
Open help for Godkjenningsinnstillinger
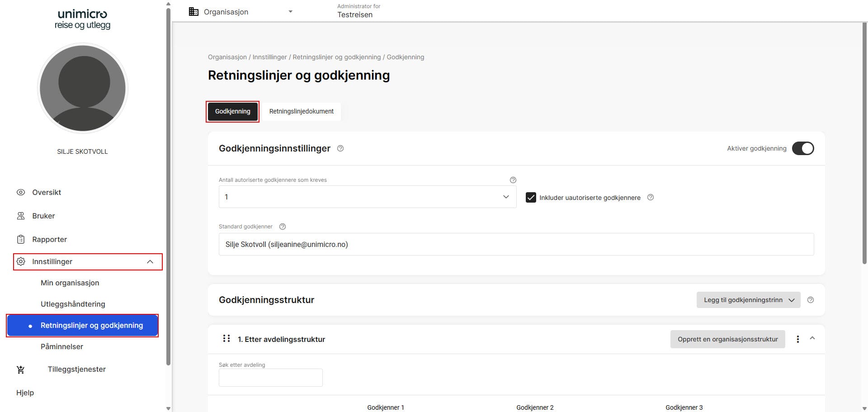[340, 148]
